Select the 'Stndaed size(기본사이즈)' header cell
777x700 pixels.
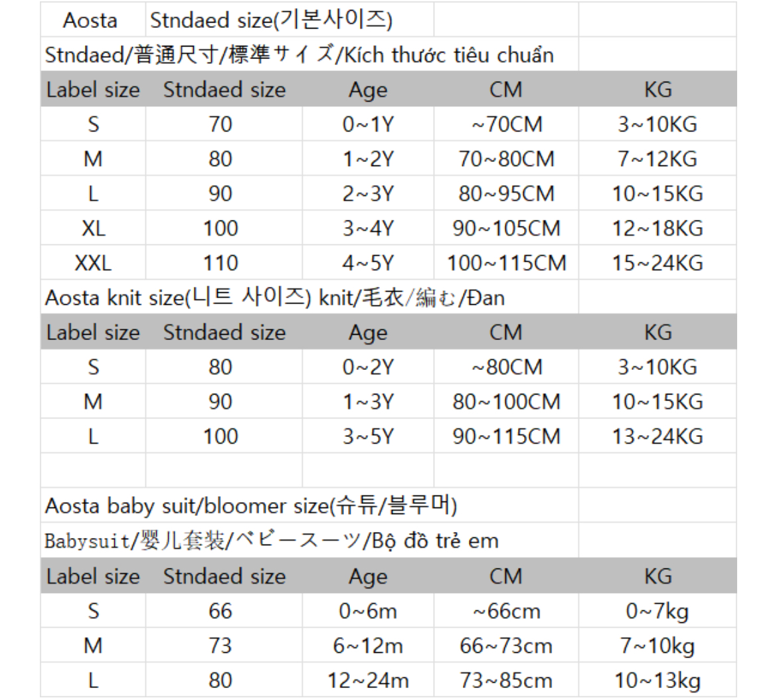[271, 21]
